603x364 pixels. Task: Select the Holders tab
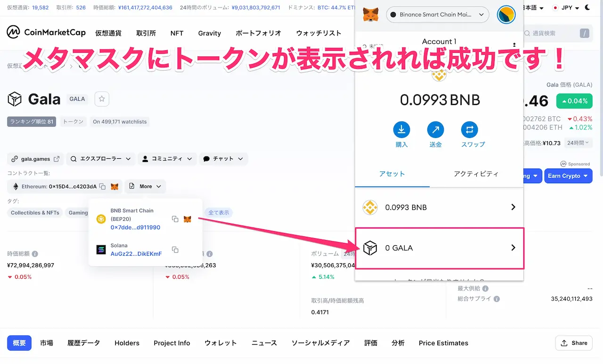pos(127,343)
